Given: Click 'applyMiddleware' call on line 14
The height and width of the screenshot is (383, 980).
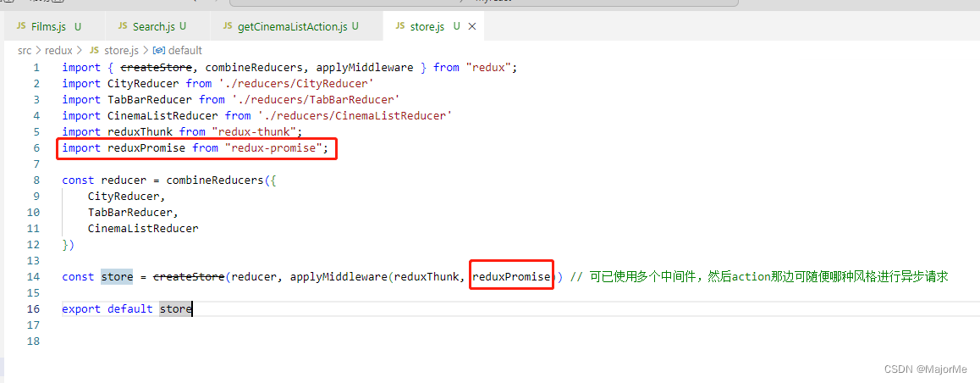Looking at the screenshot, I should [x=339, y=276].
